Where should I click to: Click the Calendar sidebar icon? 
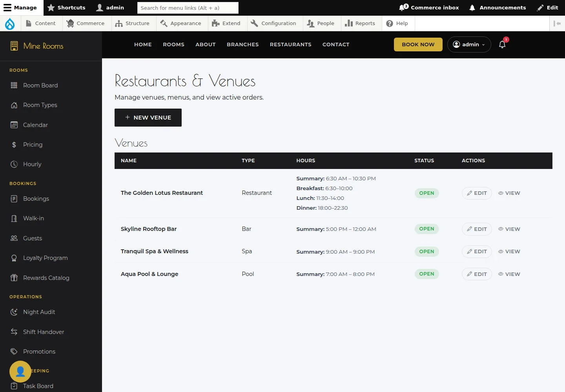pos(14,125)
